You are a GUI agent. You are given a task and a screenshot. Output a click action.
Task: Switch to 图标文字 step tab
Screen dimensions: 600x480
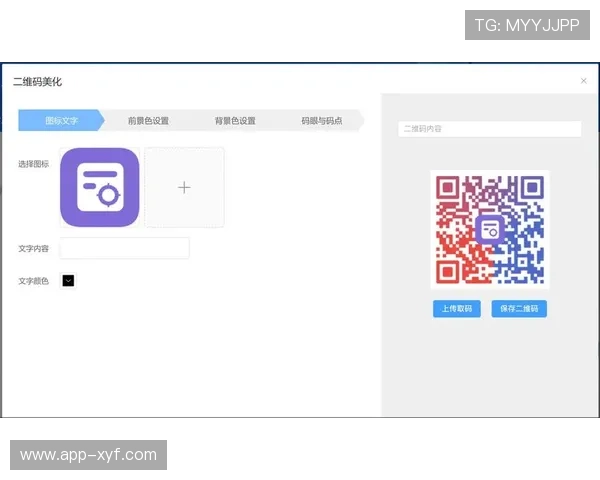61,120
